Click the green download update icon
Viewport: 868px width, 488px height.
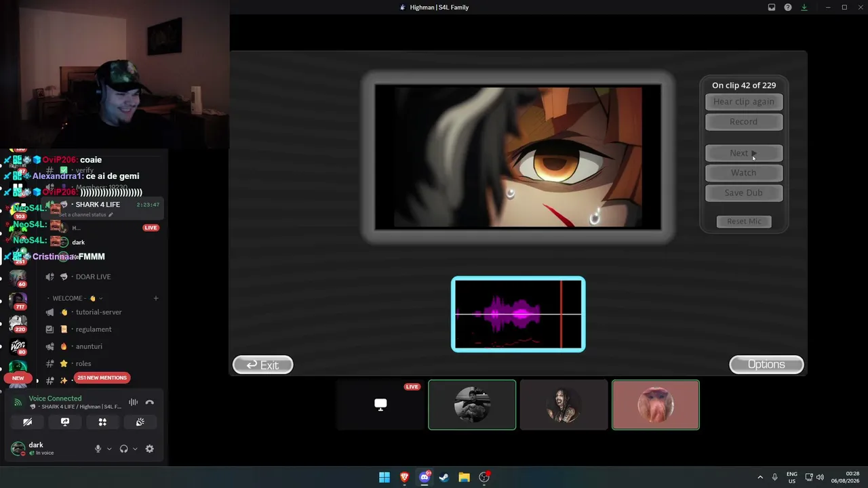[804, 7]
